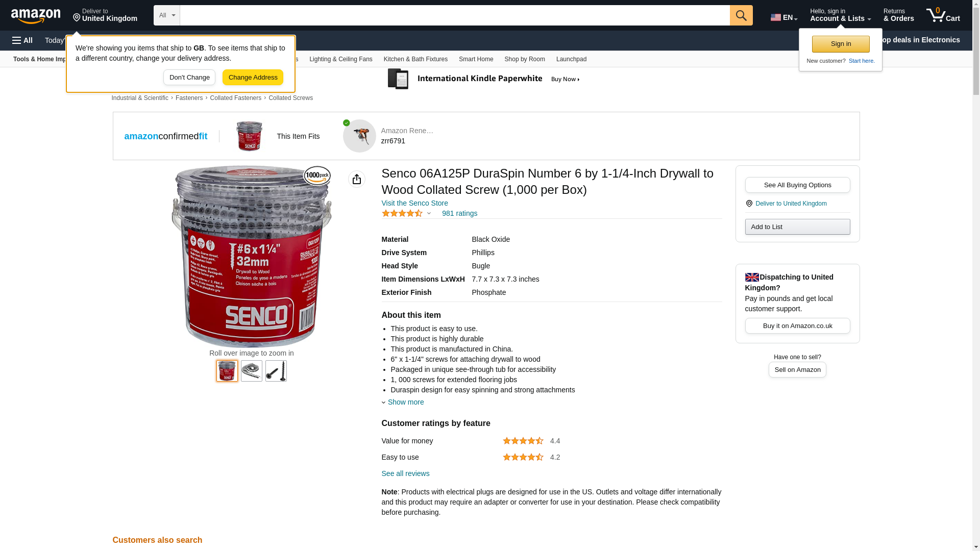Click the star rating icons under title
This screenshot has width=980, height=551.
pyautogui.click(x=402, y=213)
